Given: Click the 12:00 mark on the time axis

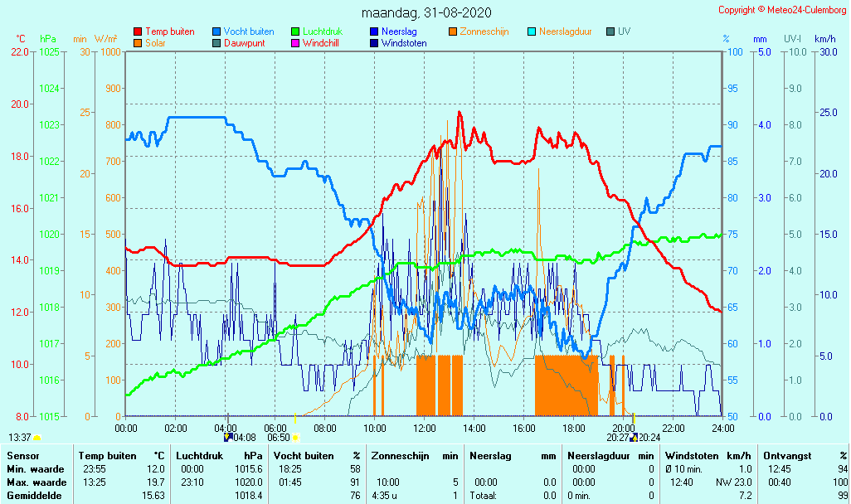Looking at the screenshot, I should pos(425,428).
